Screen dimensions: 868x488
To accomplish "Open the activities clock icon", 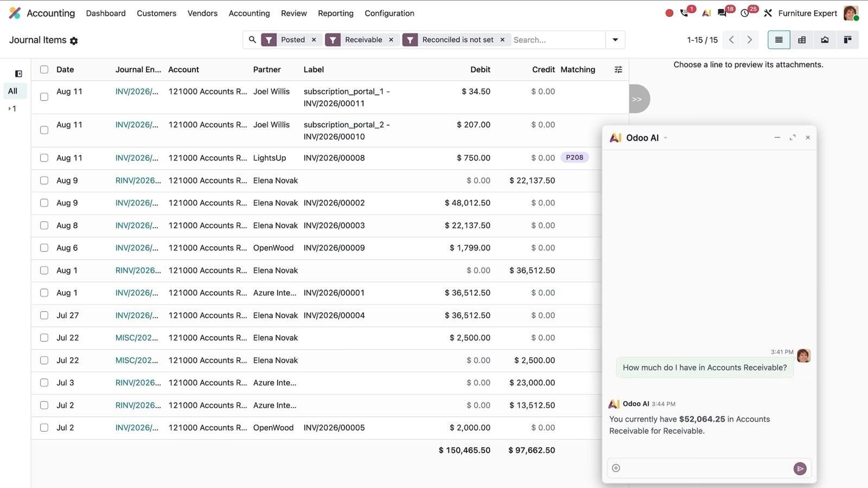I will pos(745,13).
